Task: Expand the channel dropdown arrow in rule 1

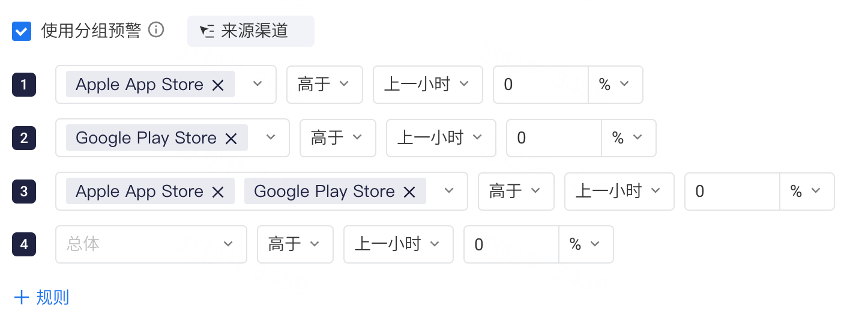Action: coord(258,84)
